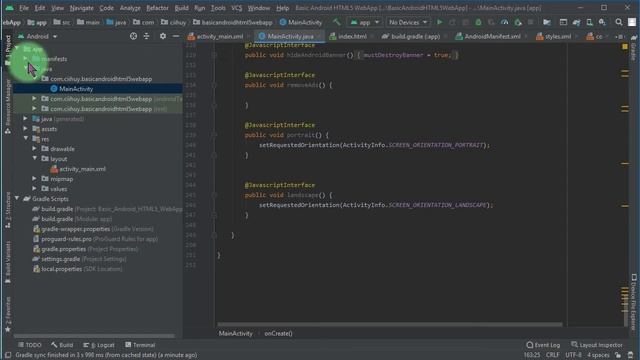
Task: Open the Build tool window button
Action: (x=62, y=345)
